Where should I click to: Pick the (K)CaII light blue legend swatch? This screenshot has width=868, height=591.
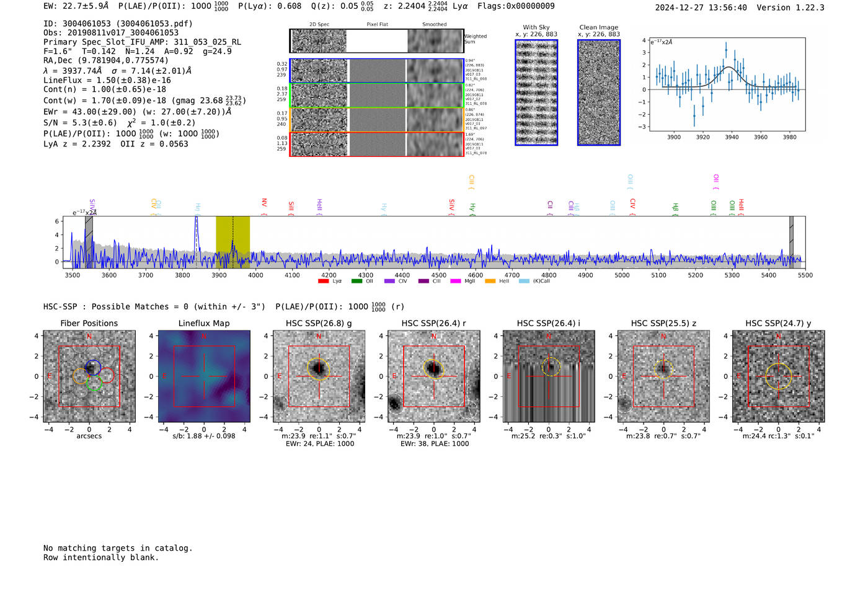pos(524,282)
